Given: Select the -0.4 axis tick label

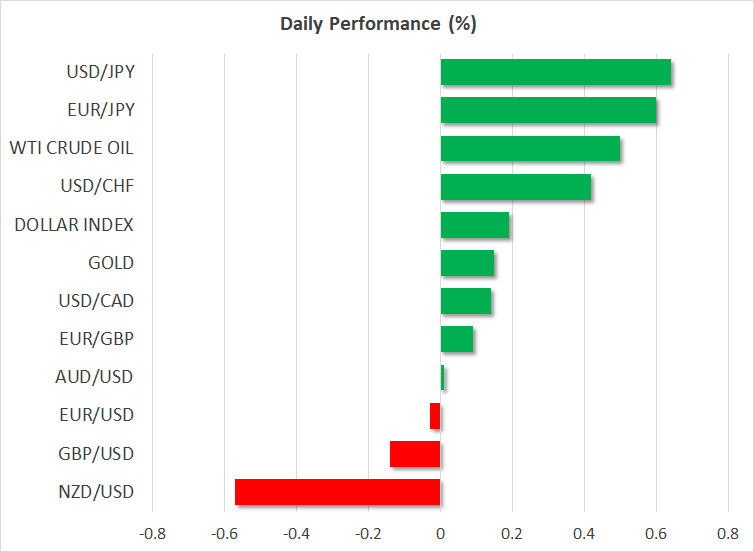Looking at the screenshot, I should pos(296,531).
